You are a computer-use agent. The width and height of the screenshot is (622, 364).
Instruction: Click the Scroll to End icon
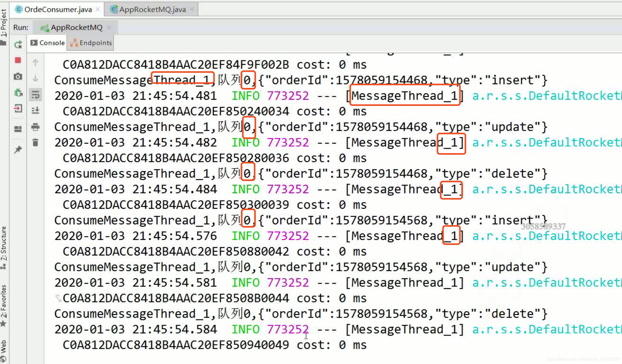[35, 110]
